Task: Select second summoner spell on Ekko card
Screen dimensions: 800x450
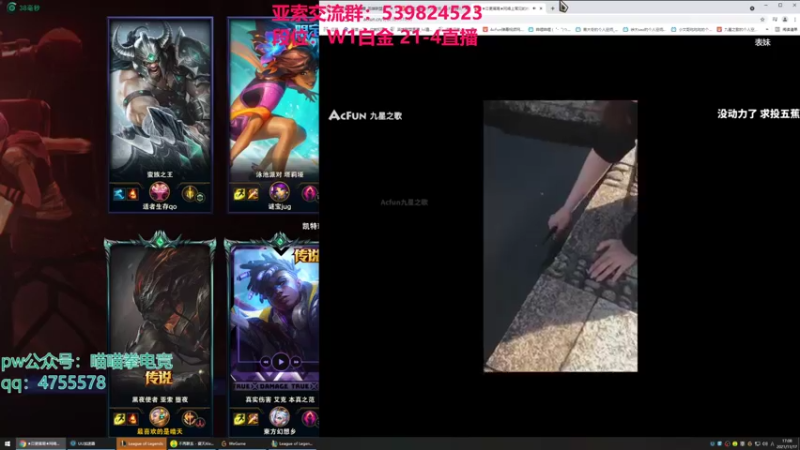Action: pos(253,419)
